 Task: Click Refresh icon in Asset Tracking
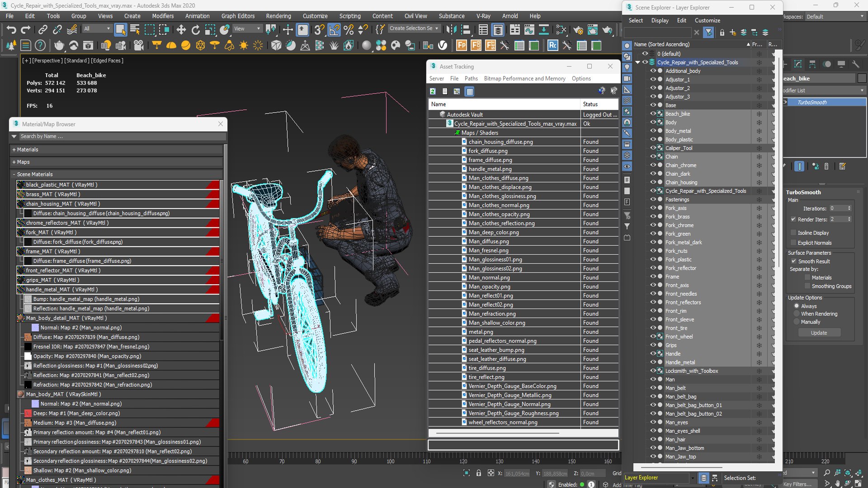point(433,91)
